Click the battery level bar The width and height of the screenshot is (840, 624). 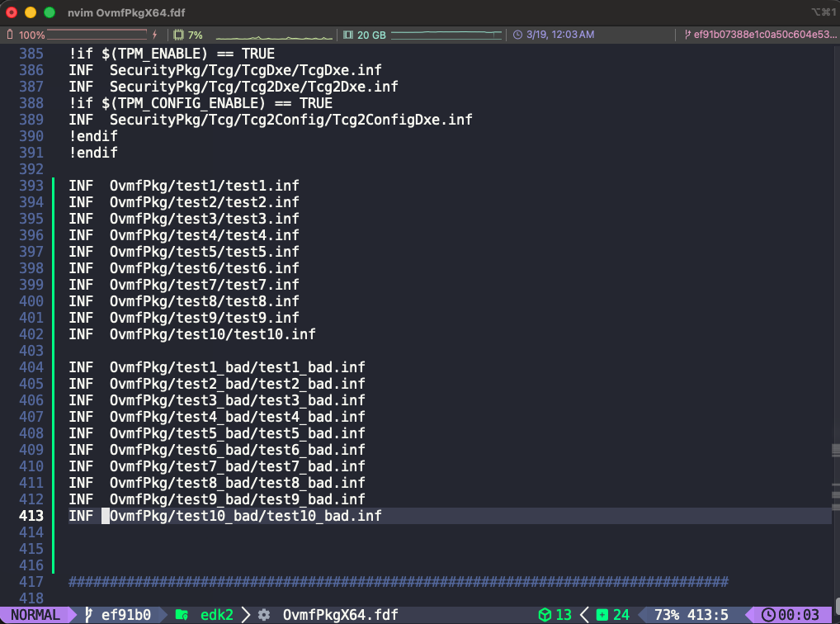[97, 35]
